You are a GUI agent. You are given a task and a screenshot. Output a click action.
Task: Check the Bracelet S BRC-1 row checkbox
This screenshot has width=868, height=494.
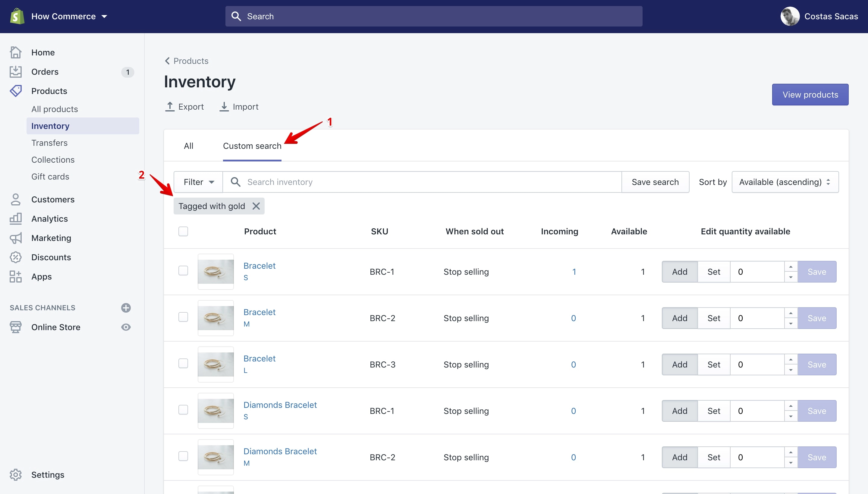point(183,270)
